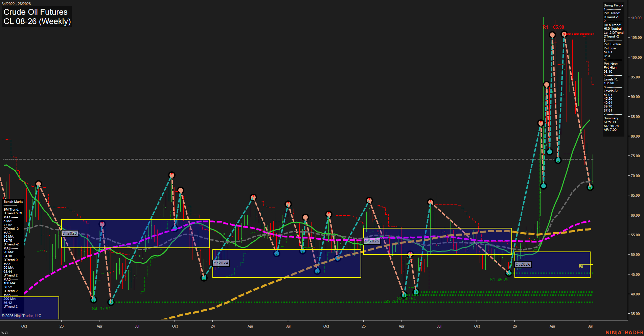Image resolution: width=644 pixels, height=336 pixels.
Task: Click the AF: 7.00 summary entry
Action: 610,130
